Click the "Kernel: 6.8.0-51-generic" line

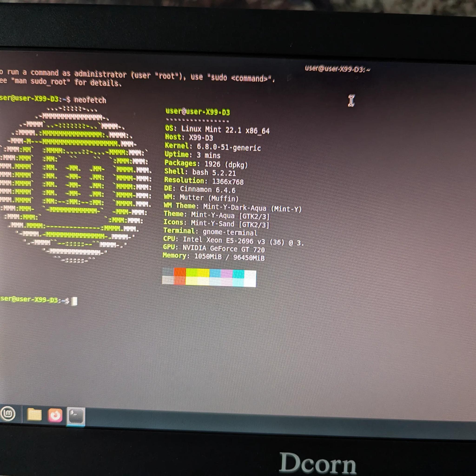tap(213, 147)
